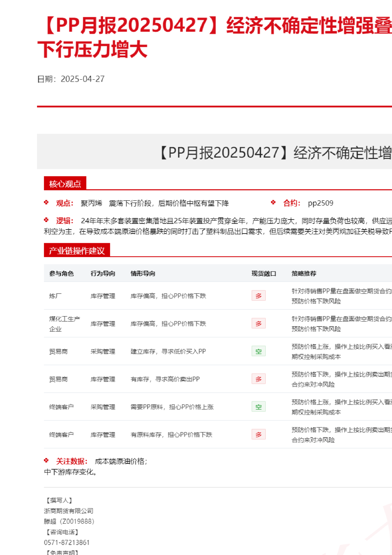Click the 多 badge in 贸易商 库存管理 row

coord(258,379)
